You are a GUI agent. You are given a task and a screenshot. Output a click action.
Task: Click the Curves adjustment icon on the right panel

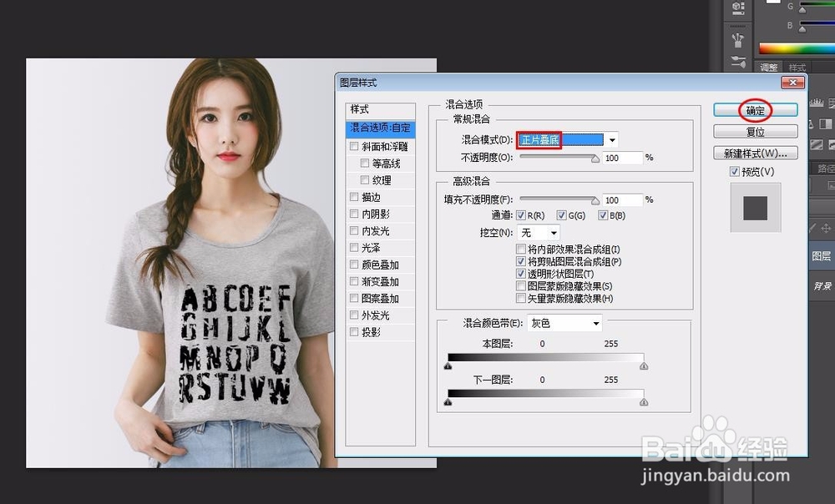click(x=832, y=103)
